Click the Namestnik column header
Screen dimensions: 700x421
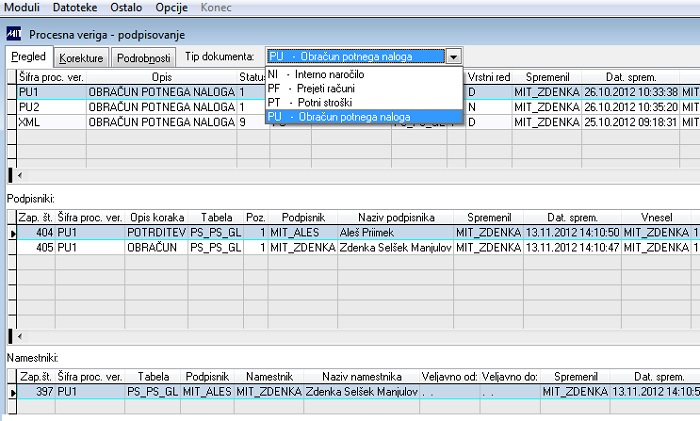pos(269,376)
